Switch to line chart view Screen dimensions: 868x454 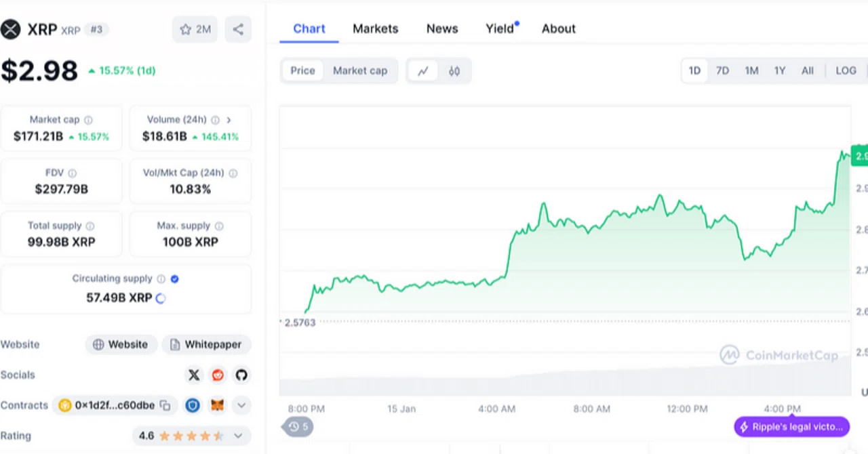click(423, 70)
